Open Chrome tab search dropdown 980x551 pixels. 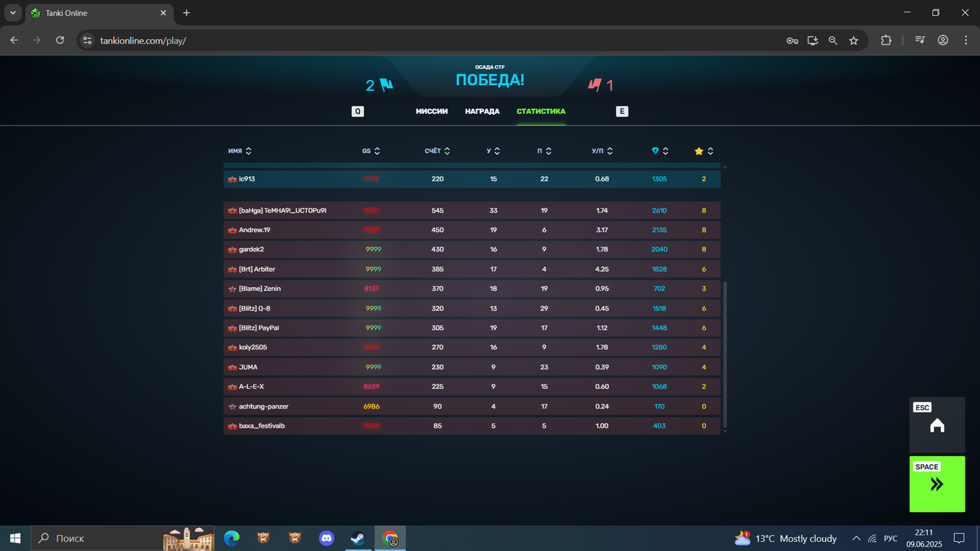13,13
